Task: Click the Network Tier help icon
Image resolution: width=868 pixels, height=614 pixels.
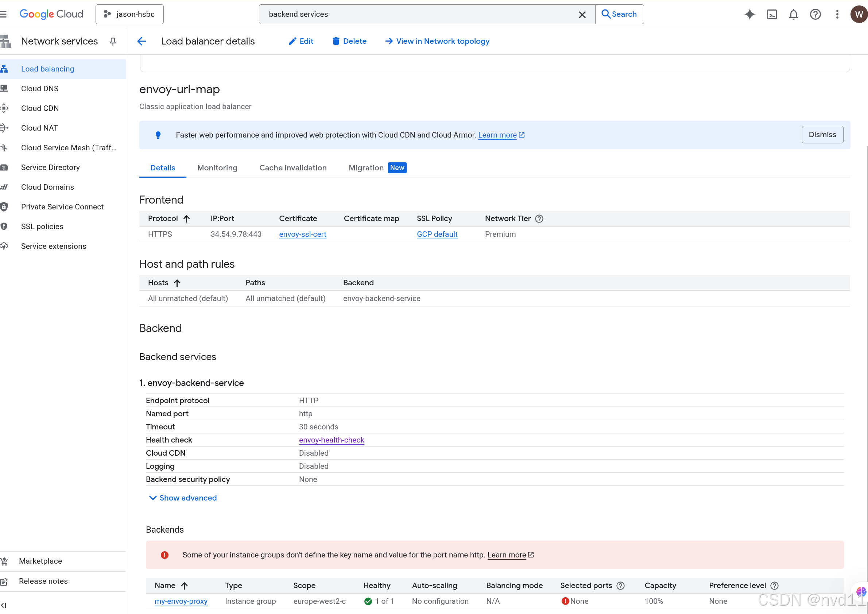Action: click(x=539, y=219)
